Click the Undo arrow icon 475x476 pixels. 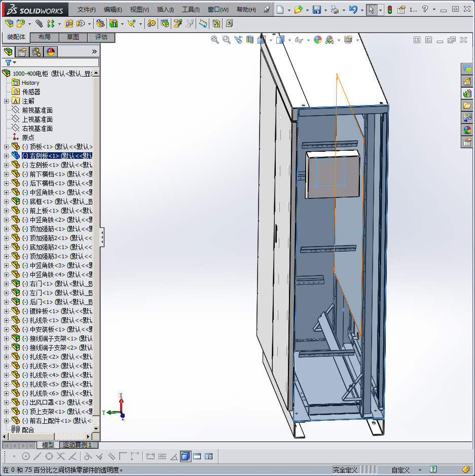pyautogui.click(x=353, y=10)
